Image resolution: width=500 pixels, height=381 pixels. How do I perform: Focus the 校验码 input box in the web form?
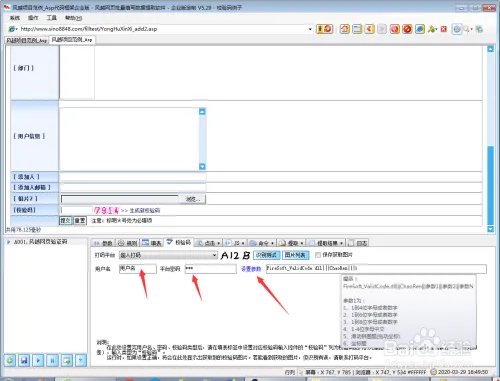(x=77, y=210)
